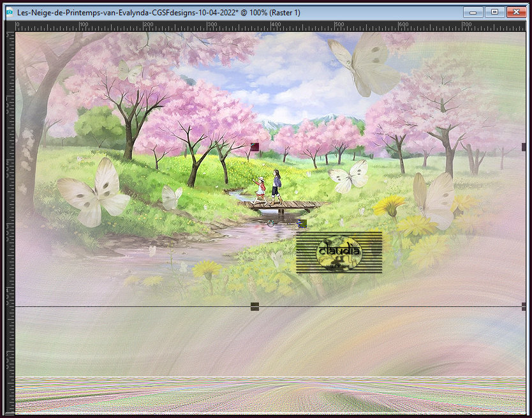Click the image window title text
Screen dimensions: 532x418
(159, 13)
